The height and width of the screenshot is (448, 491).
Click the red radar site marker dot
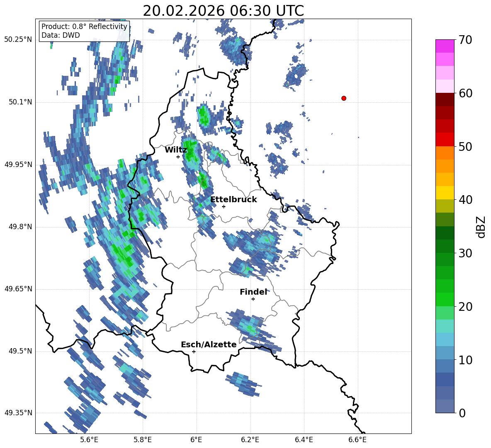344,98
